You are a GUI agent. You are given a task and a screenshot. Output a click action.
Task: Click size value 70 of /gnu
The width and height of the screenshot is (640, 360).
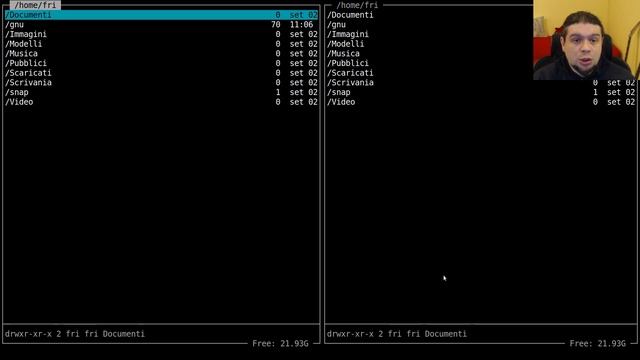click(276, 25)
